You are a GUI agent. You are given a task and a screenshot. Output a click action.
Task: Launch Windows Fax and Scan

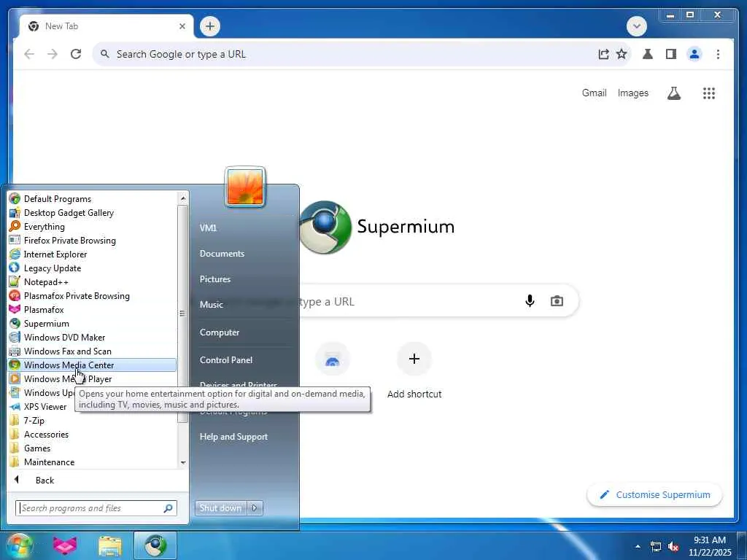click(92, 351)
